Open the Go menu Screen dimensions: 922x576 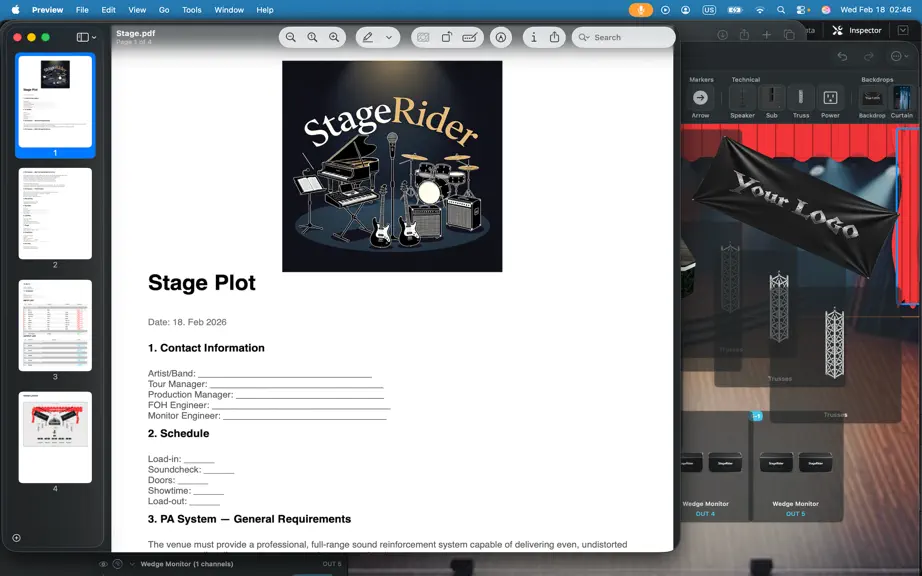(x=164, y=9)
